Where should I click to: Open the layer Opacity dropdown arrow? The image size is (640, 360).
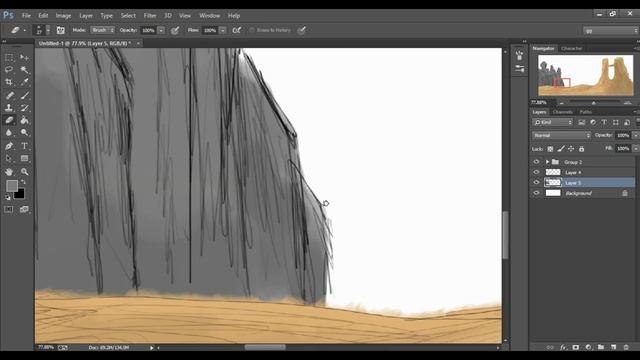click(x=635, y=136)
